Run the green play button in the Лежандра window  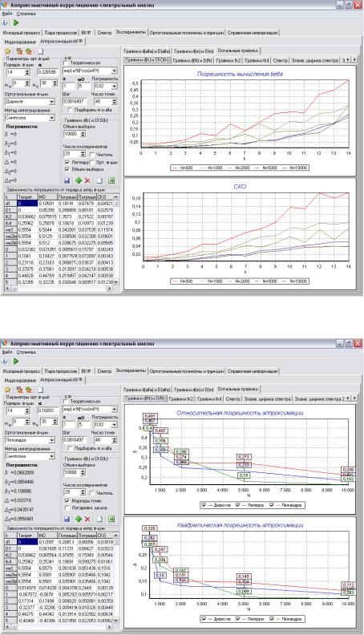16,361
